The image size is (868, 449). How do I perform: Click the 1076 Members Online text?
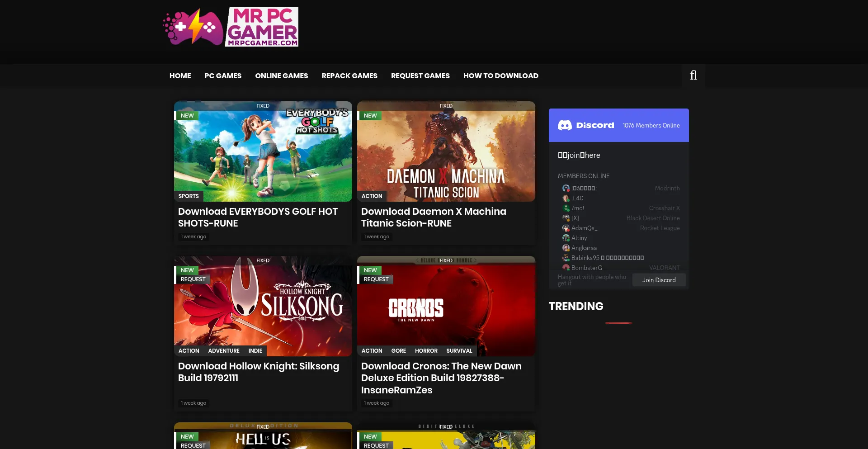[x=651, y=125]
